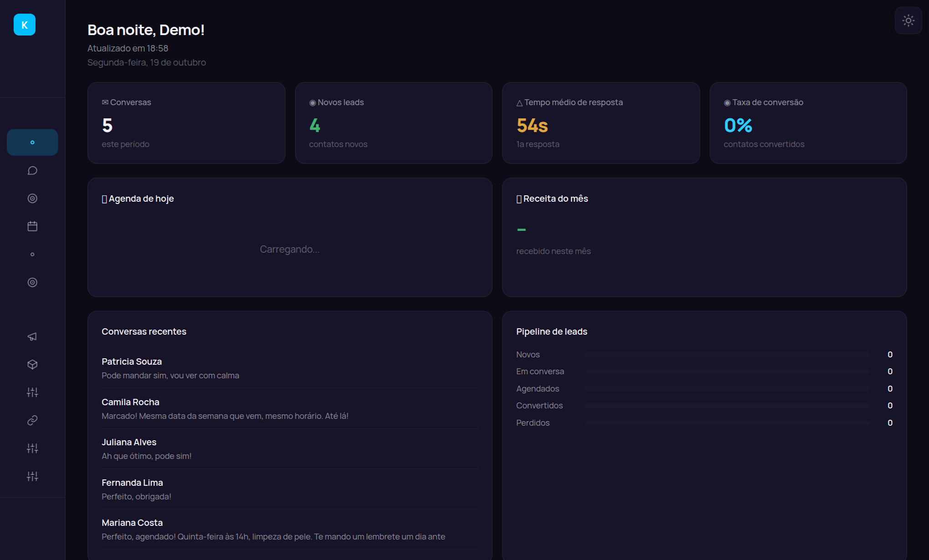Image resolution: width=929 pixels, height=560 pixels.
Task: Click the 'Boa noite, Demo!' greeting
Action: click(x=146, y=30)
